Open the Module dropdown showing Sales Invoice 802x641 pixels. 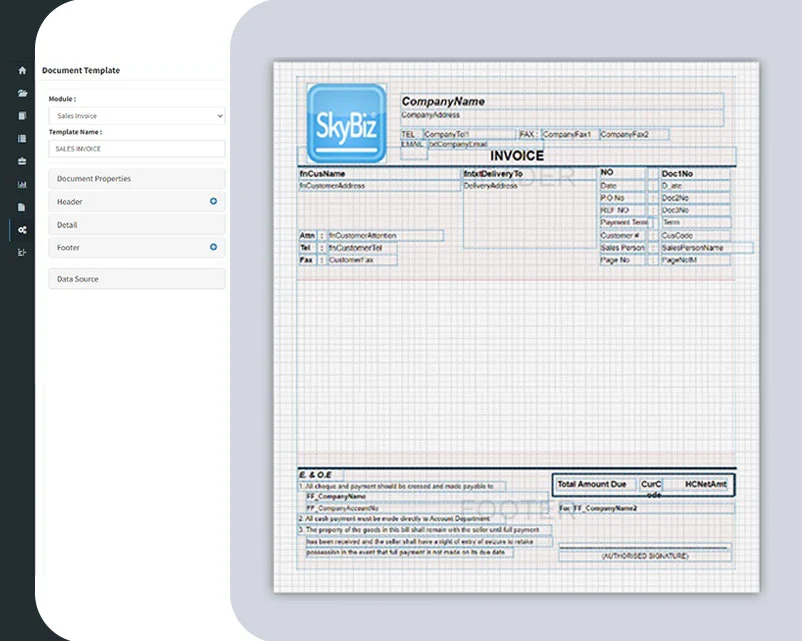[x=137, y=115]
